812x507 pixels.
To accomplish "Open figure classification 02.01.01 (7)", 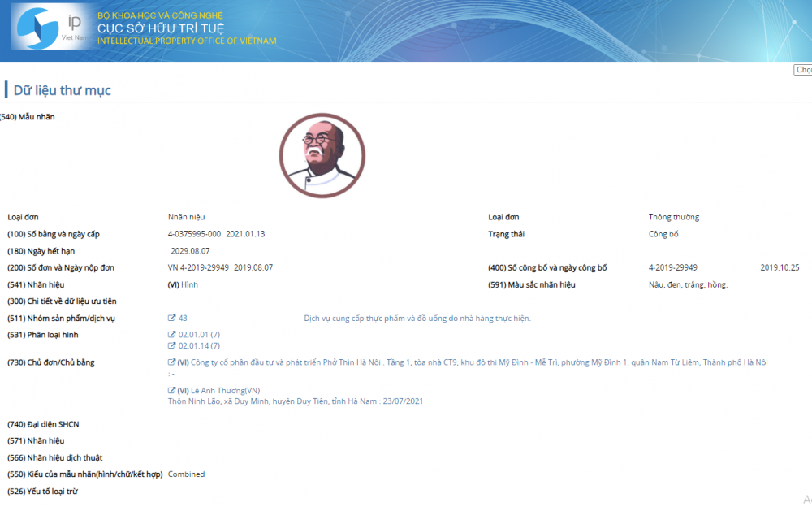I will click(x=200, y=335).
